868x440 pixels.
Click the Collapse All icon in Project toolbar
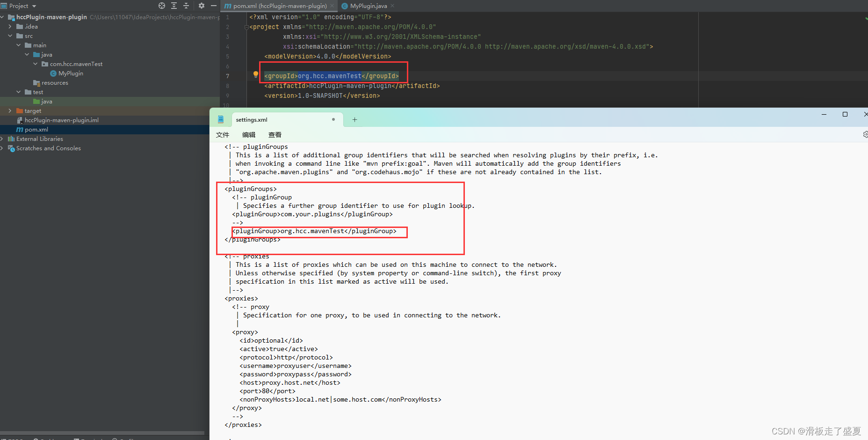(x=186, y=6)
